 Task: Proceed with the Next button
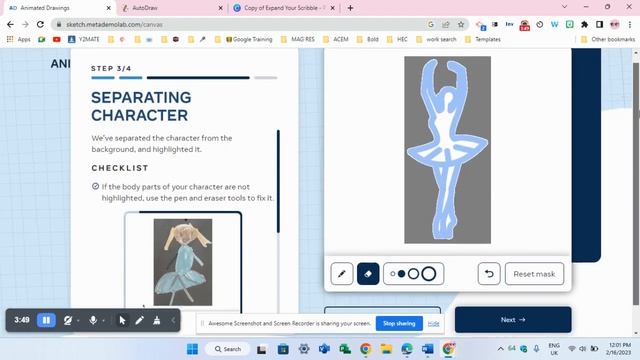click(x=513, y=320)
